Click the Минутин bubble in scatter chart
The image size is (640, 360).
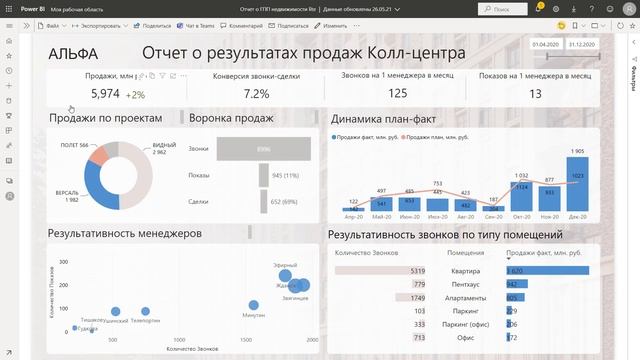pyautogui.click(x=253, y=305)
